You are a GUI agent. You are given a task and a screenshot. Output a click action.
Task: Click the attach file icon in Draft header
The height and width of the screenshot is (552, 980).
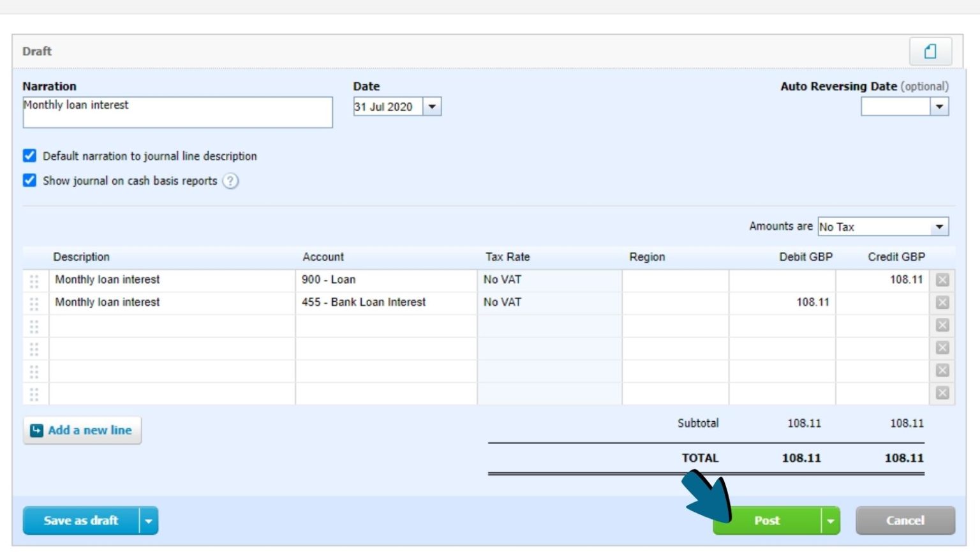(x=930, y=51)
